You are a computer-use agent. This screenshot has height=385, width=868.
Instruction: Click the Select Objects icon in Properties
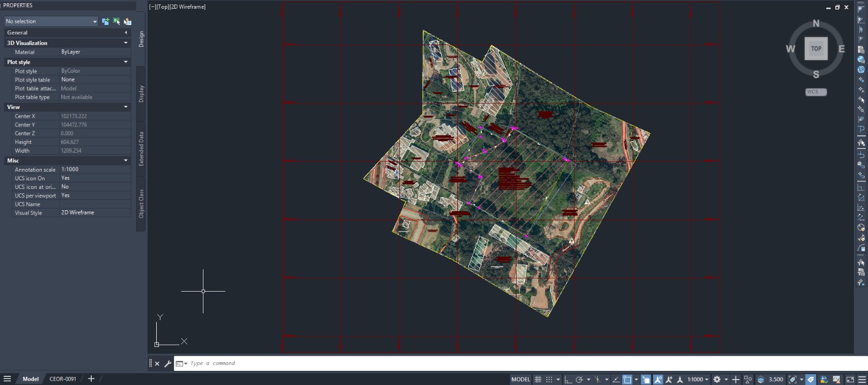click(x=116, y=21)
